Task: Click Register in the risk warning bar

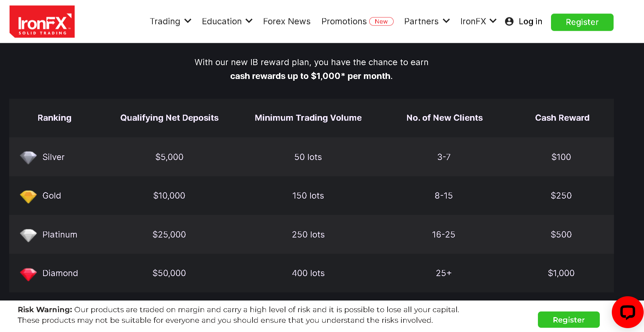Action: pyautogui.click(x=568, y=320)
